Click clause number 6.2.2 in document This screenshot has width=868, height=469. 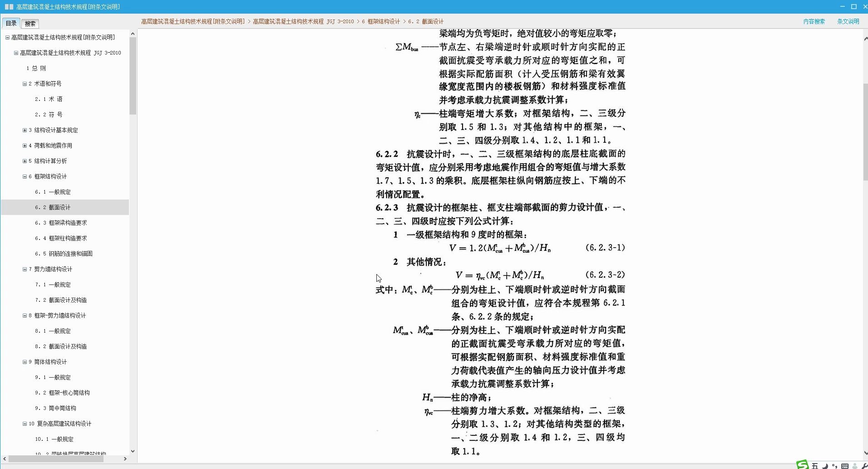(x=387, y=154)
